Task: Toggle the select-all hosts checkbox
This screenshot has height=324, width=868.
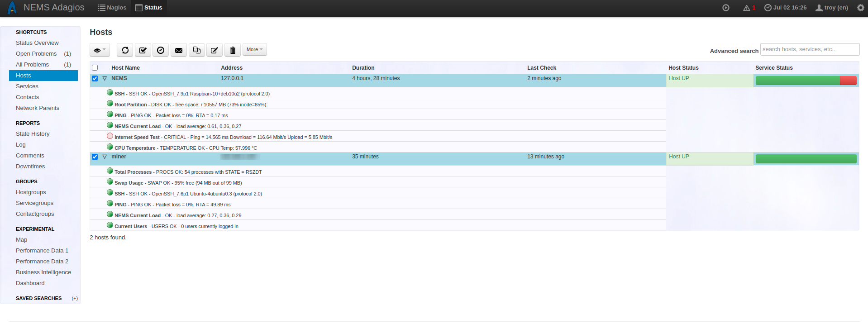Action: coord(95,68)
